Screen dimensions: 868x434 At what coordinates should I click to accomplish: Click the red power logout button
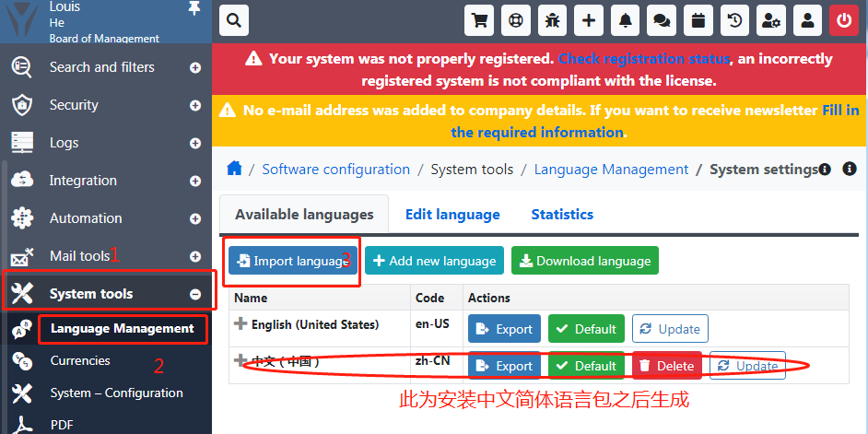point(844,21)
